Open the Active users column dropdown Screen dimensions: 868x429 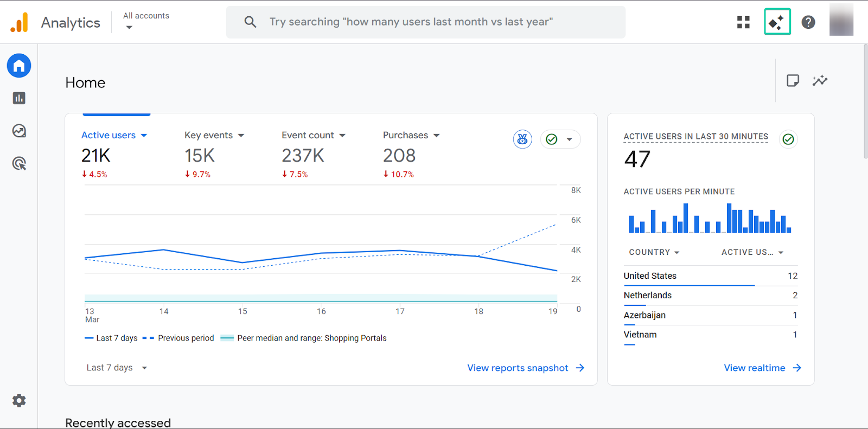click(752, 252)
